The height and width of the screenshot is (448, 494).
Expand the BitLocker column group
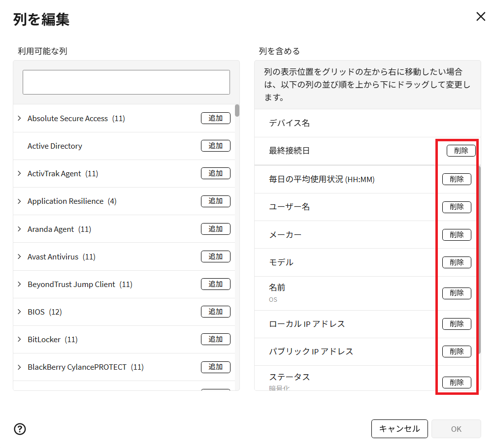(20, 340)
